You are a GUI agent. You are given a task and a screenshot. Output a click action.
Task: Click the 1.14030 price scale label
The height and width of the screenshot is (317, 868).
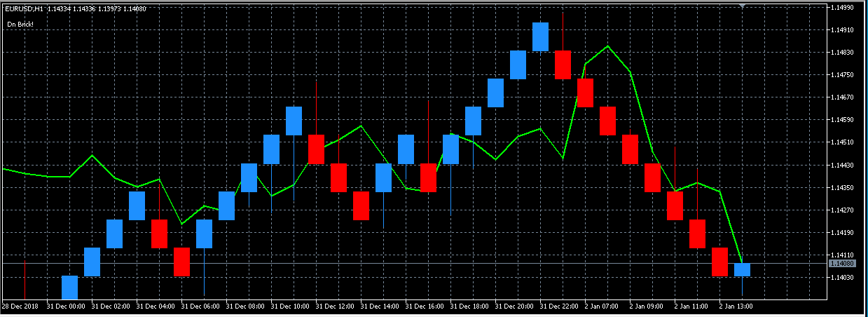(841, 278)
